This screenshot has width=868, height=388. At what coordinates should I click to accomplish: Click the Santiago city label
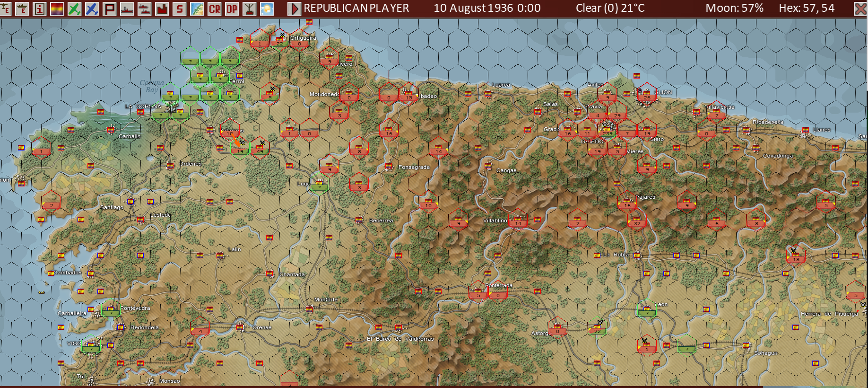tap(112, 207)
